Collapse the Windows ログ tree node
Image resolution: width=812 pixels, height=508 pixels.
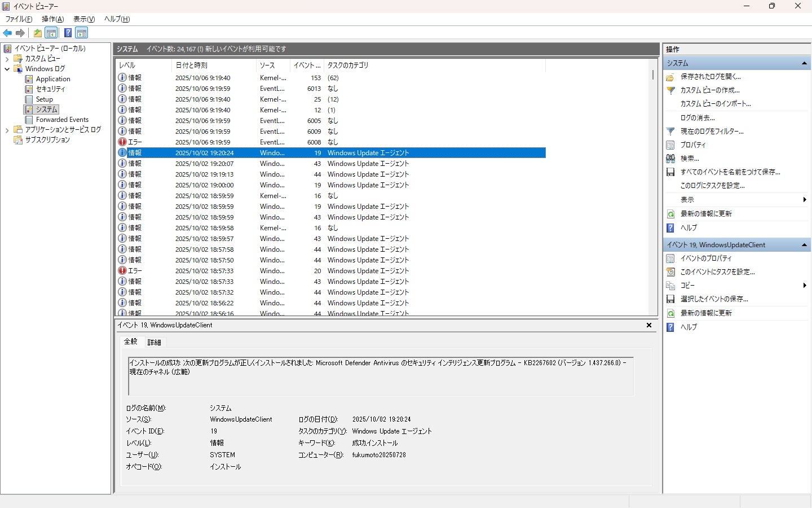pyautogui.click(x=7, y=69)
